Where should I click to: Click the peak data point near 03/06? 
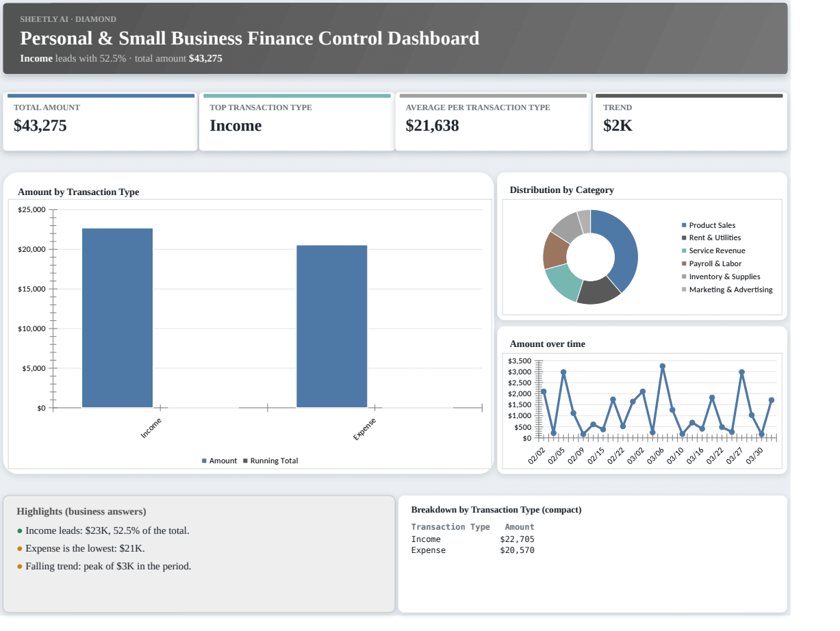[662, 366]
